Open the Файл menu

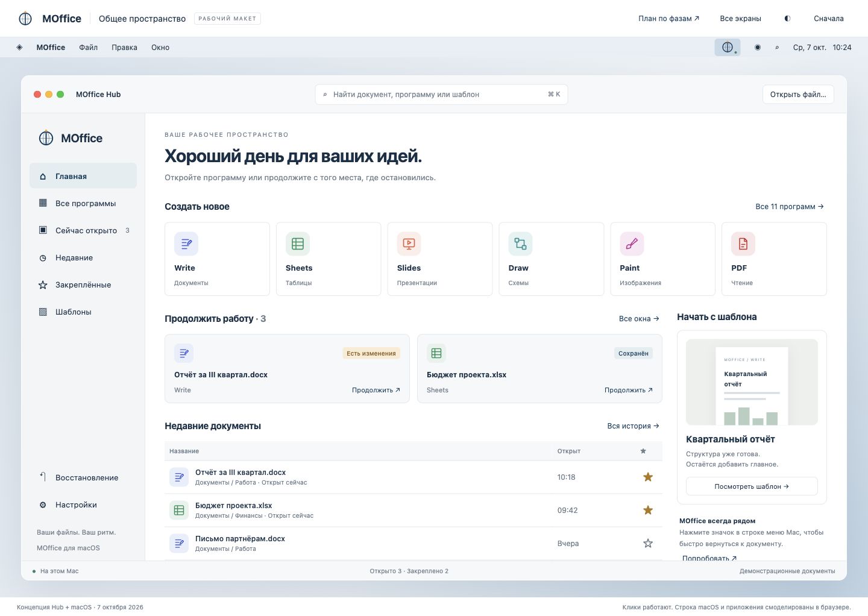point(88,48)
